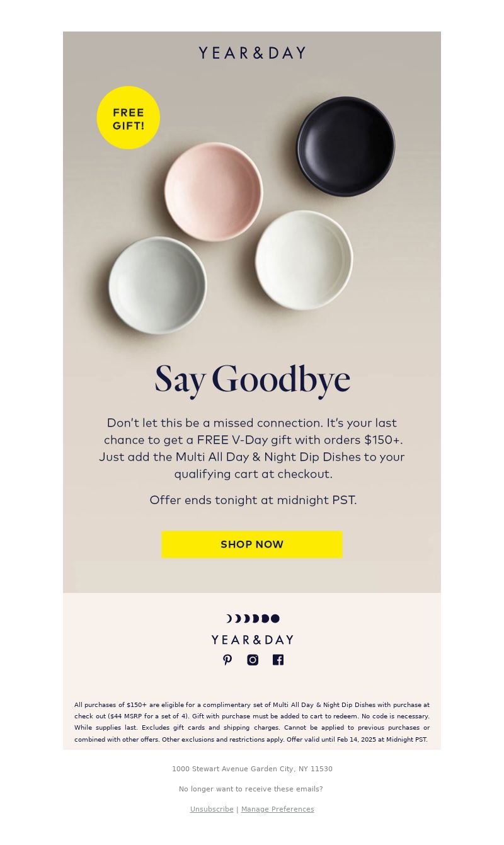504x845 pixels.
Task: Select the white dip dish image
Action: pos(304,260)
